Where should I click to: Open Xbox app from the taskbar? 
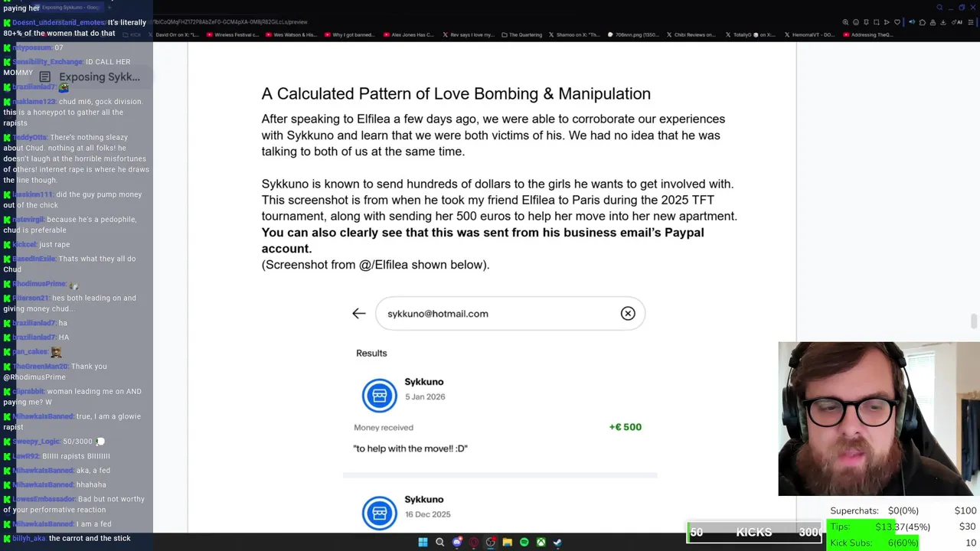pyautogui.click(x=541, y=542)
